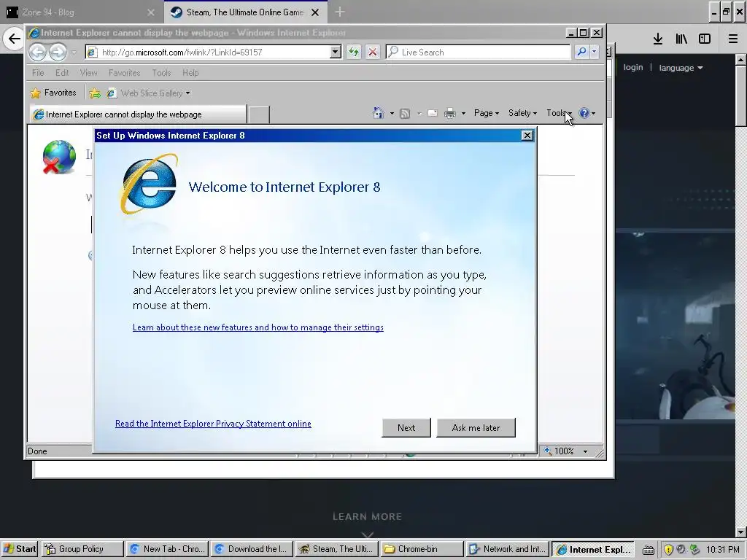The image size is (747, 560).
Task: Expand the address bar dropdown
Action: 336,52
